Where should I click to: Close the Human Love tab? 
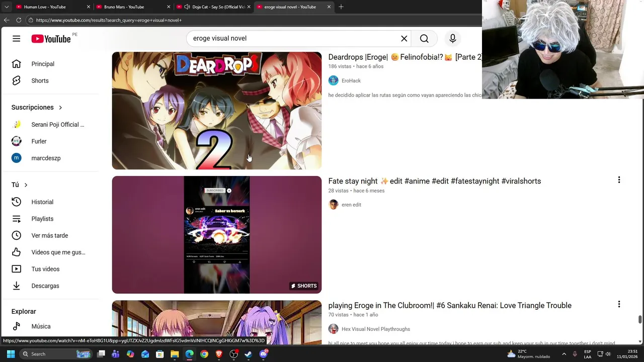point(89,7)
